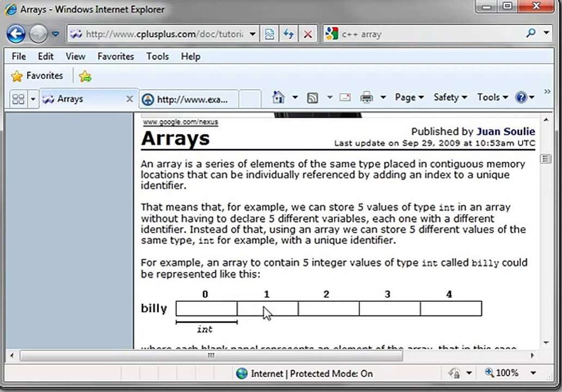
Task: Click the vertical scrollbar thumb
Action: (x=546, y=159)
